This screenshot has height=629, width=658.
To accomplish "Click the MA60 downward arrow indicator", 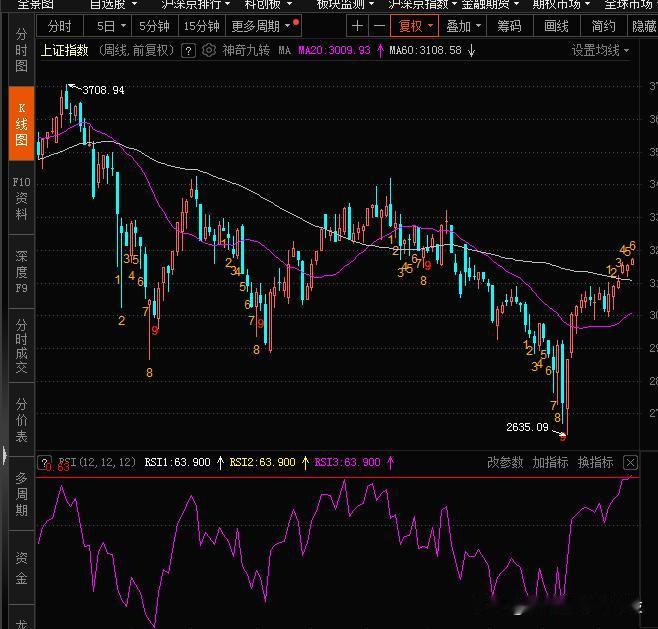I will 471,51.
